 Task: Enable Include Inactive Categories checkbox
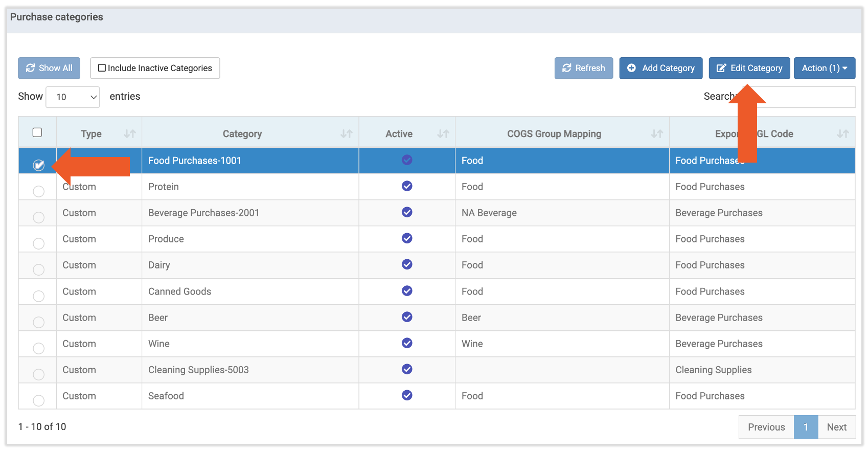pyautogui.click(x=102, y=68)
